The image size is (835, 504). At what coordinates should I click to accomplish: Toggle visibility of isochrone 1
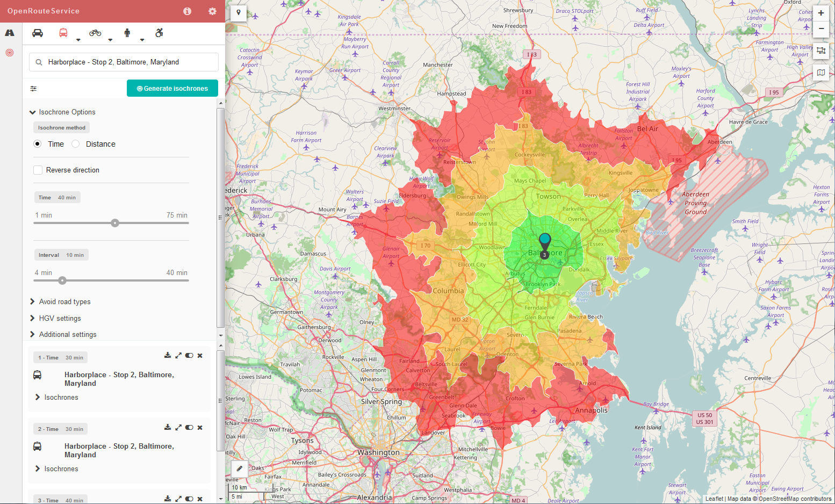point(189,356)
